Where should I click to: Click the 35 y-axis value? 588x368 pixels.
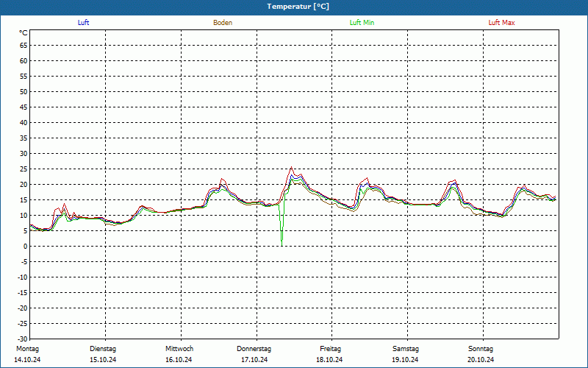click(x=24, y=138)
